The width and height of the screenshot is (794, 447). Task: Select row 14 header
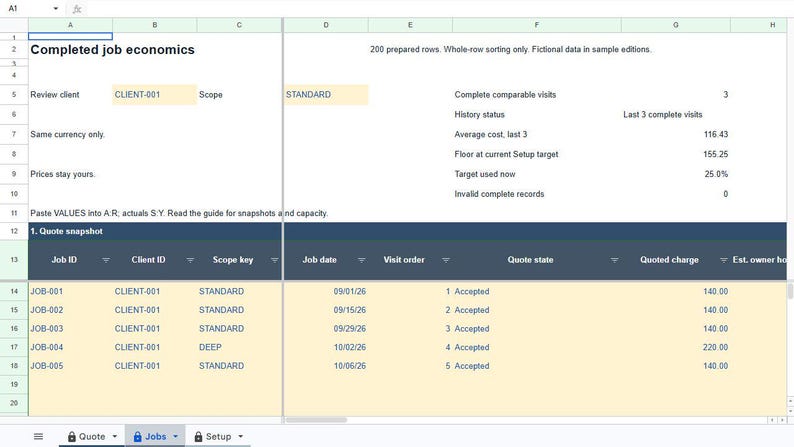click(14, 292)
